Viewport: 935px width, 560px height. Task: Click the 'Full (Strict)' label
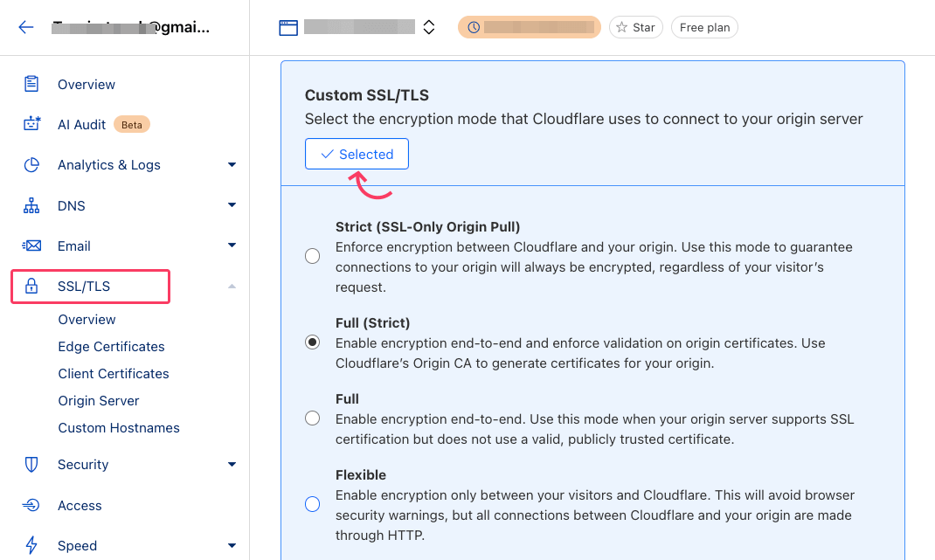click(372, 323)
